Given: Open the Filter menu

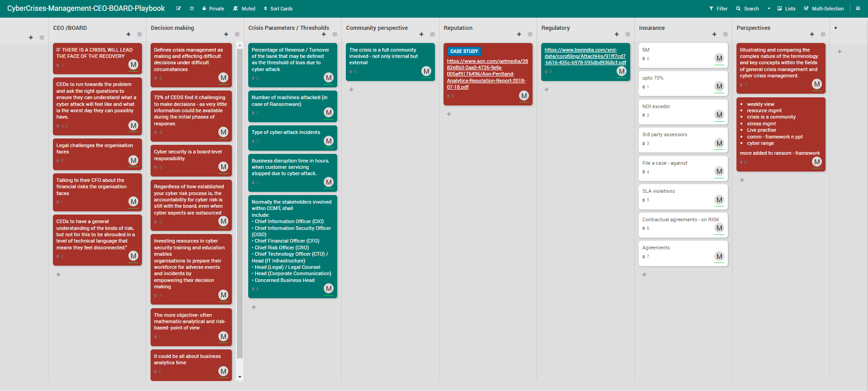Looking at the screenshot, I should click(x=718, y=9).
